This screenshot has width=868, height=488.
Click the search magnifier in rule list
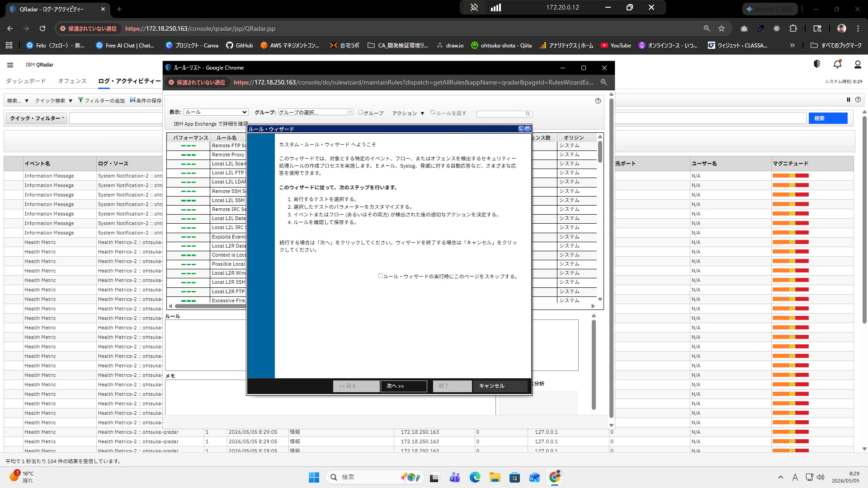528,114
